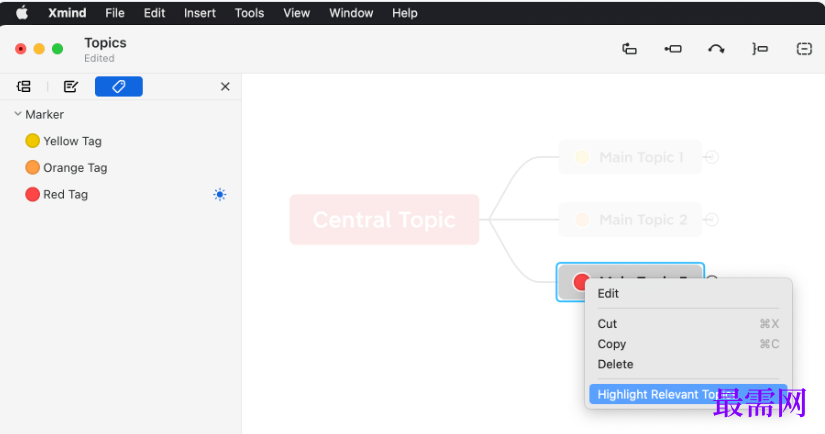This screenshot has height=434, width=825.
Task: Select the Marker tag tab icon
Action: point(118,87)
